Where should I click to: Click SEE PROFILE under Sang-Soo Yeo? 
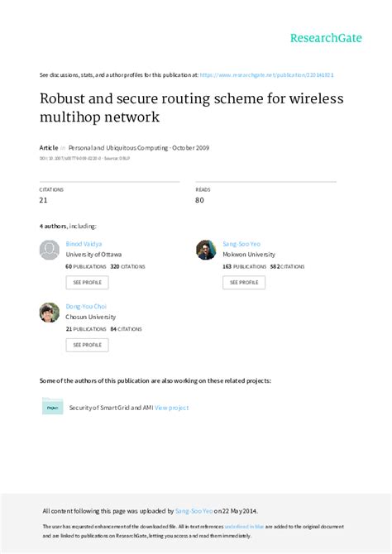[244, 282]
